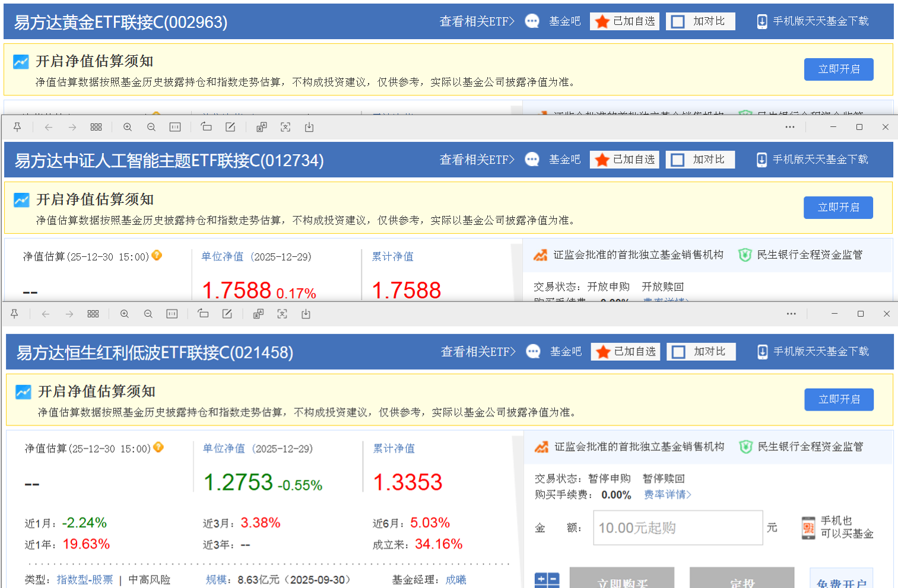Go forward in the middle 人工智能 window toolbar
Viewport: 898px width, 588px height.
coord(72,127)
